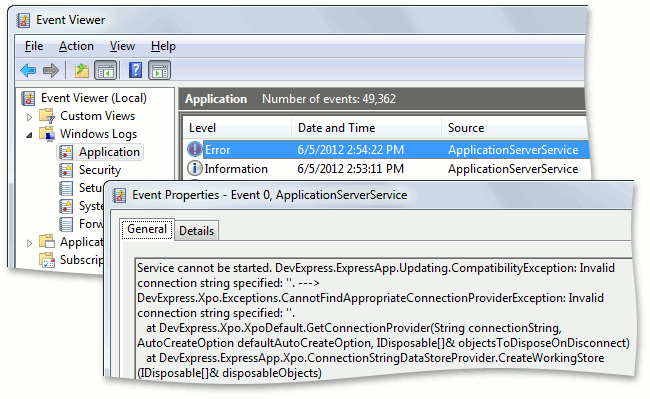
Task: Expand the Custom Views node
Action: click(x=29, y=118)
